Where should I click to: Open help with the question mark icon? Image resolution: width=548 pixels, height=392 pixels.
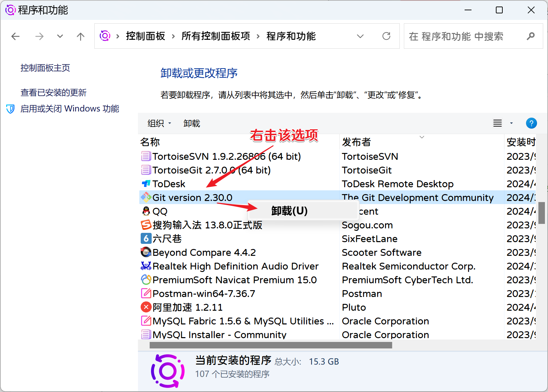coord(531,123)
